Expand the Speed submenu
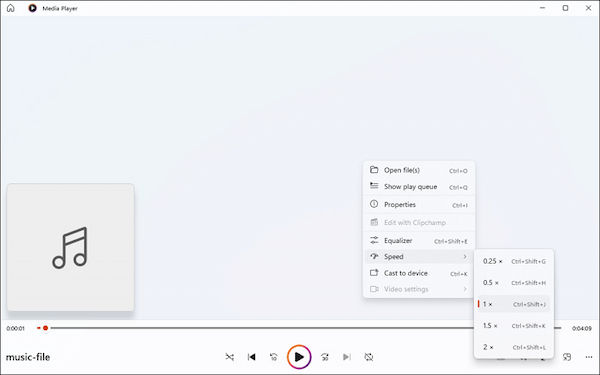This screenshot has height=375, width=600. [x=419, y=257]
